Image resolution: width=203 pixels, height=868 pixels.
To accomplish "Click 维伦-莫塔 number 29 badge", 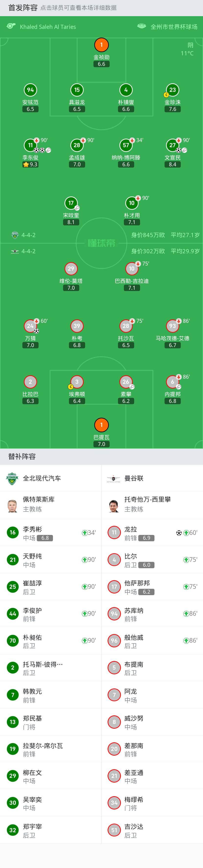I will coord(71,268).
